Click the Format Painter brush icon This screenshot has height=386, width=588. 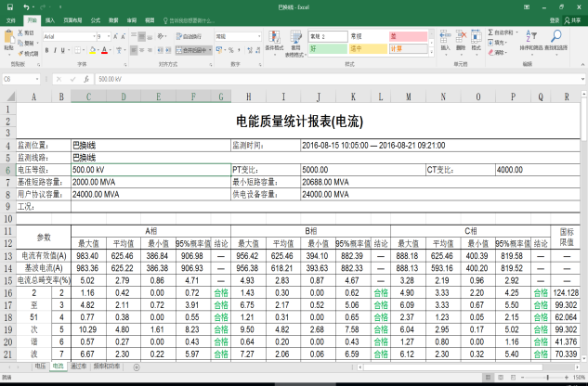coord(20,53)
